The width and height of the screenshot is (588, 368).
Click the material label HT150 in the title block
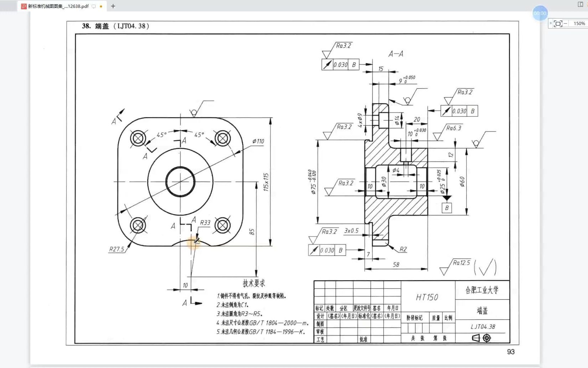pos(427,297)
